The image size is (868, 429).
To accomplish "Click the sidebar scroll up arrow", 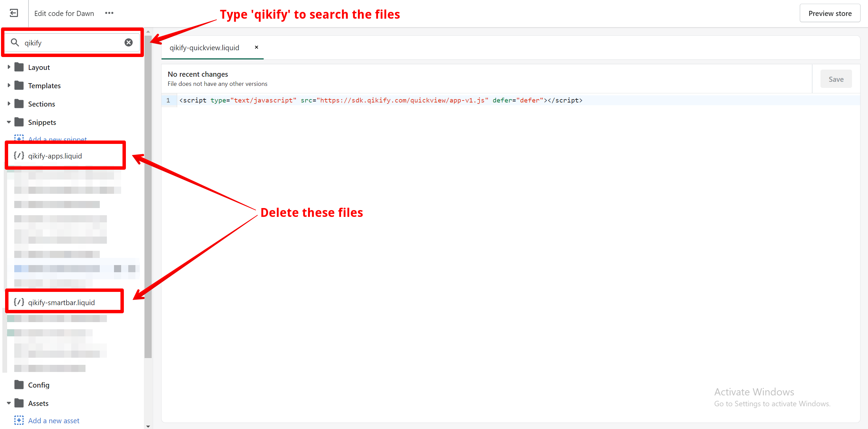I will tap(148, 32).
